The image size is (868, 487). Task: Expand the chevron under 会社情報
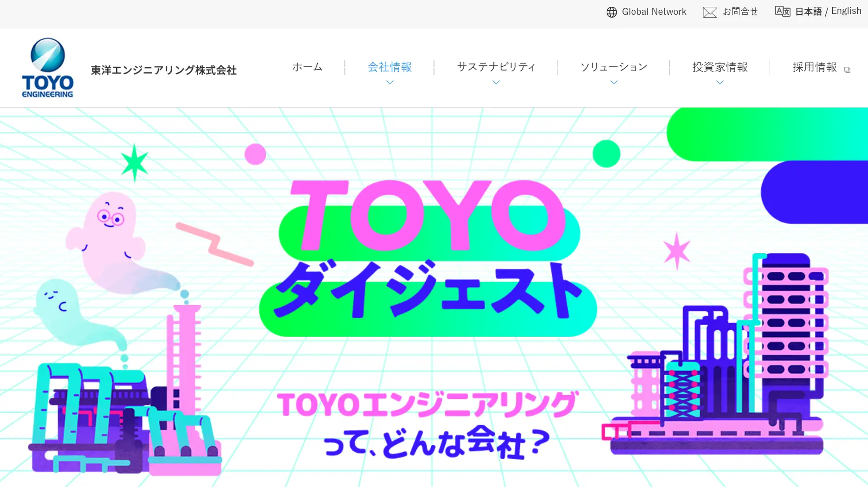(390, 82)
